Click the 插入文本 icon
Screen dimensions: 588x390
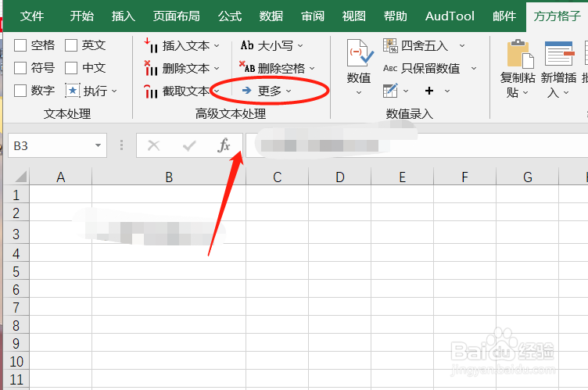(x=151, y=46)
